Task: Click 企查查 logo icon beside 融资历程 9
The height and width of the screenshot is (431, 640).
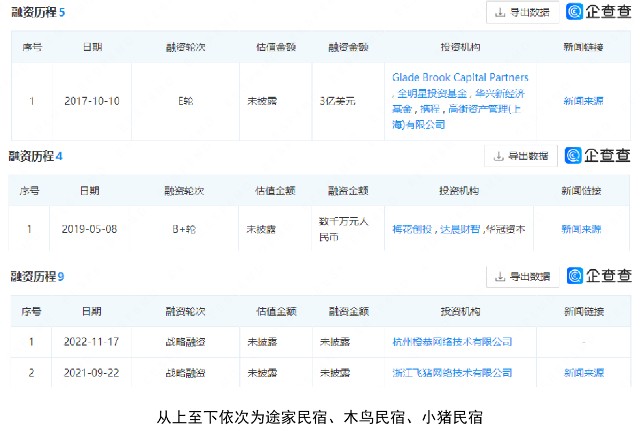Action: 575,276
